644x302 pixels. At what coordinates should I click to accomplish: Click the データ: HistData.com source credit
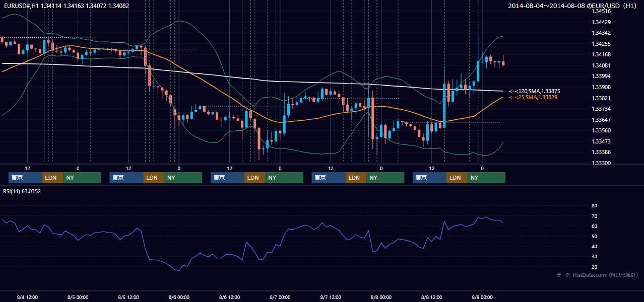[x=598, y=275]
